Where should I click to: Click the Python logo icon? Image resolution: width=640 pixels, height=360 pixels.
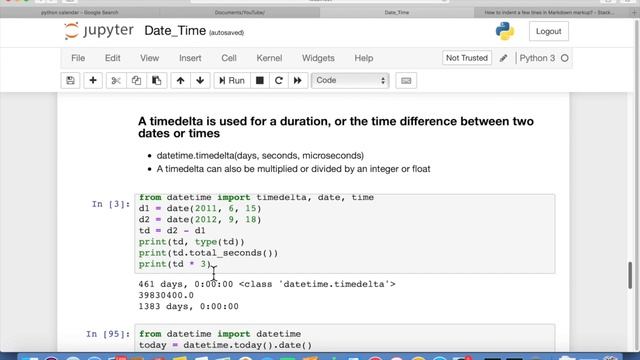(505, 31)
